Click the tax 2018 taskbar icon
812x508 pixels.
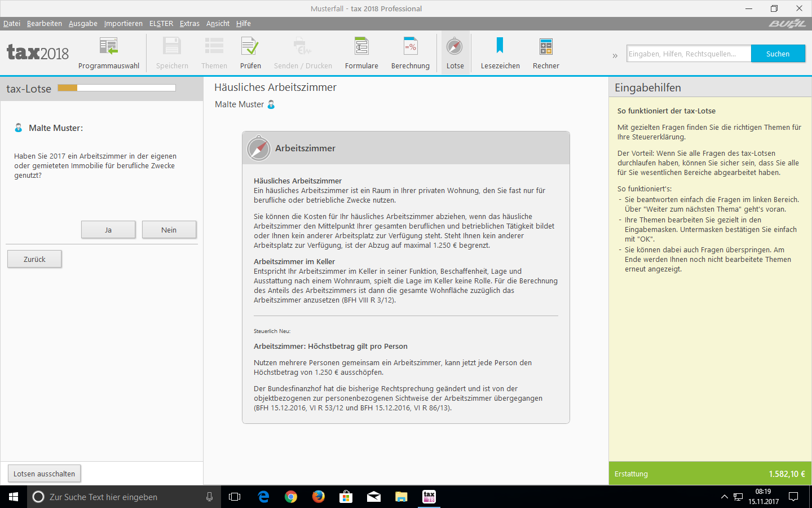[x=429, y=497]
